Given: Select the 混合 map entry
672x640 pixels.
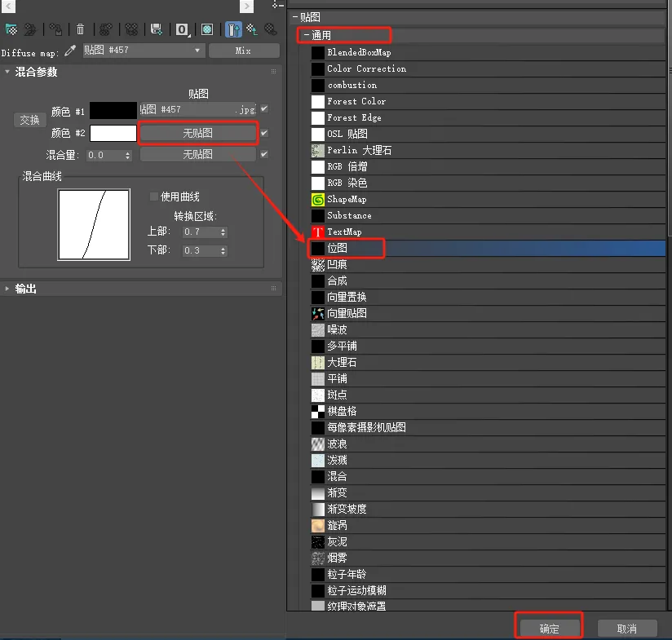Looking at the screenshot, I should pos(489,476).
